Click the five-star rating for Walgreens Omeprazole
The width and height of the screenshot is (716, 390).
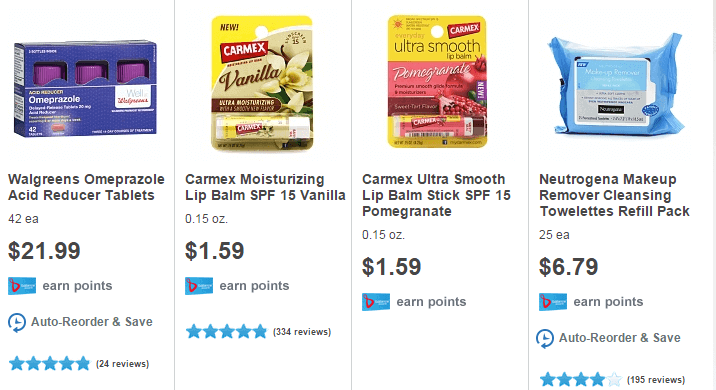coord(50,364)
